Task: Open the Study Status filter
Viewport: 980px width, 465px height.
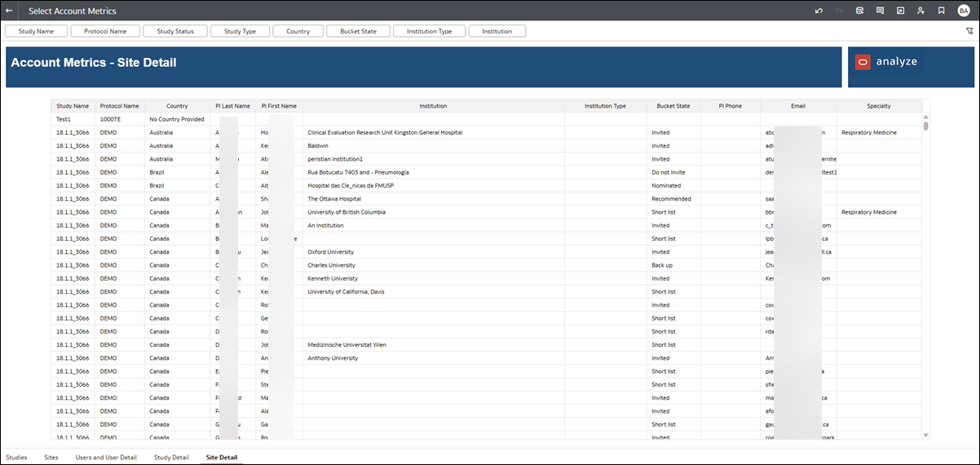Action: pyautogui.click(x=175, y=31)
